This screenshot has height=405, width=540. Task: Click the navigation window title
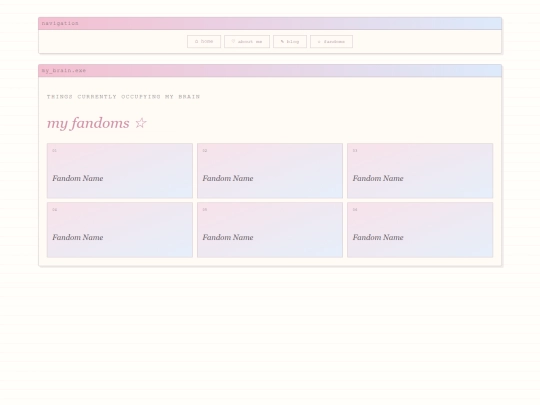click(60, 23)
